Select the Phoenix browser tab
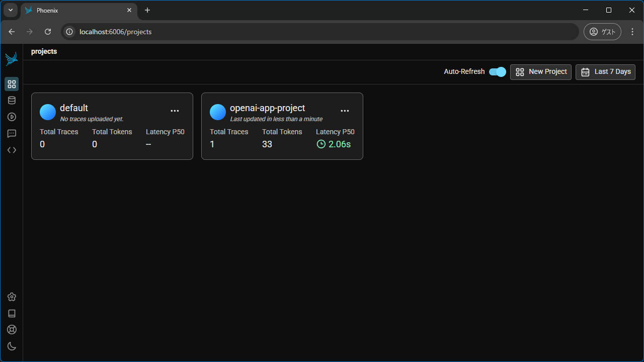This screenshot has height=362, width=644. pos(79,10)
